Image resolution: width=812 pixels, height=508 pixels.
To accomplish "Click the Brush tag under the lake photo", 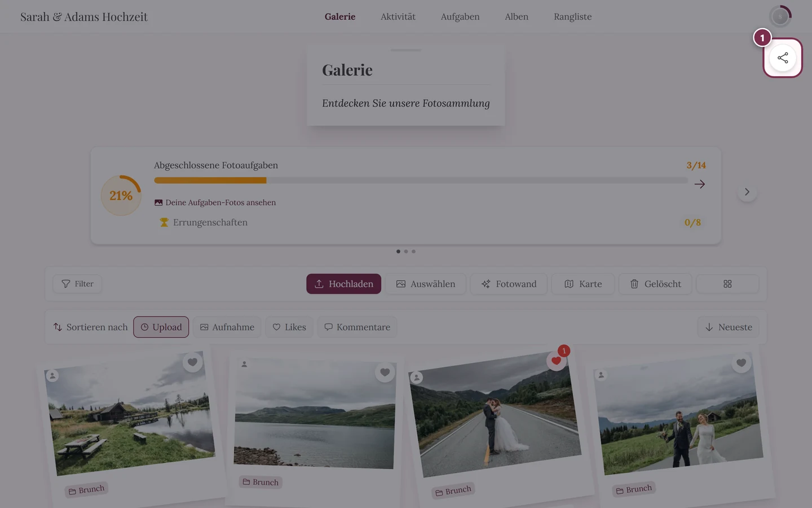I will click(x=261, y=482).
